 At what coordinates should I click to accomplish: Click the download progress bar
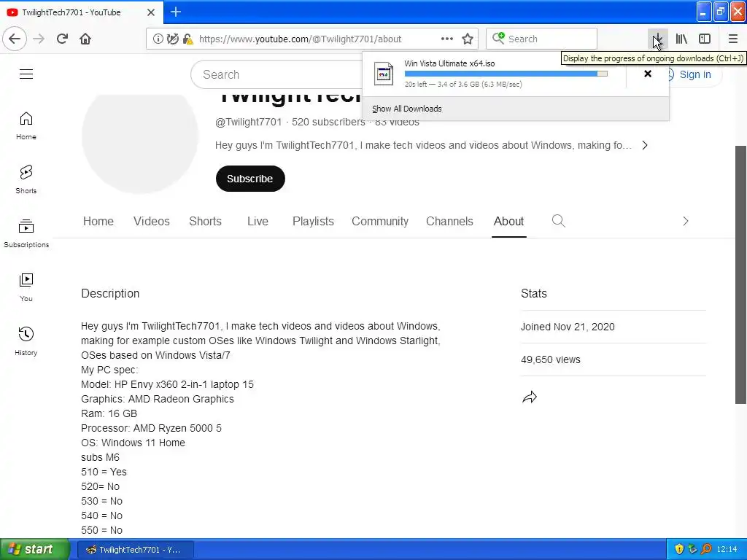pyautogui.click(x=506, y=74)
